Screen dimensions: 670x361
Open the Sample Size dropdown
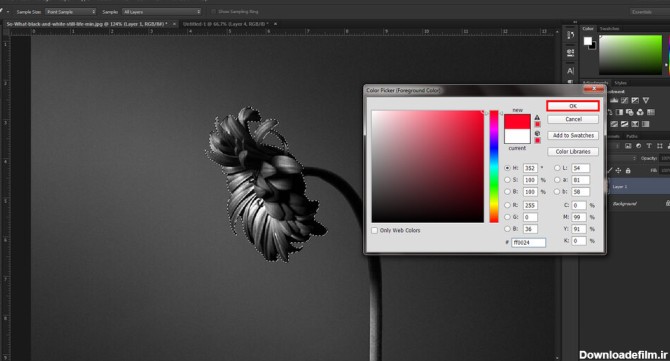71,12
